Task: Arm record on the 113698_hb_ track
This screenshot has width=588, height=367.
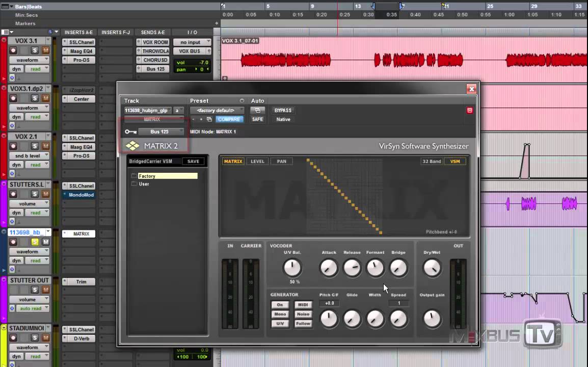Action: coord(13,242)
